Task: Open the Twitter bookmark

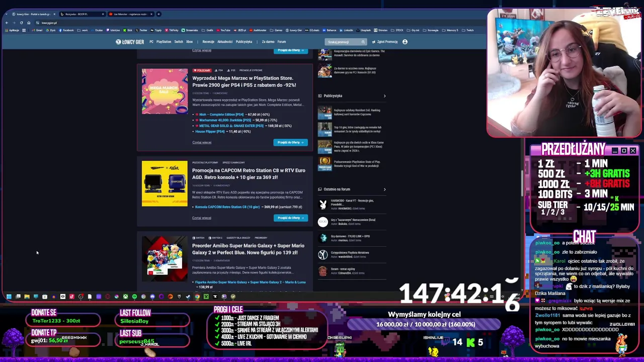Action: coord(141,30)
